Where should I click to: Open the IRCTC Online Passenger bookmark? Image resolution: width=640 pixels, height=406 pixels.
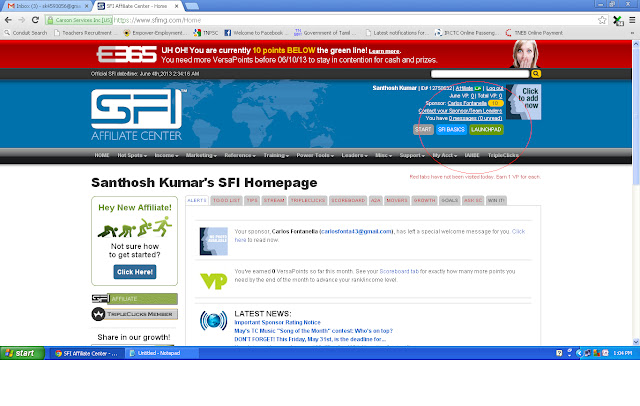point(466,33)
